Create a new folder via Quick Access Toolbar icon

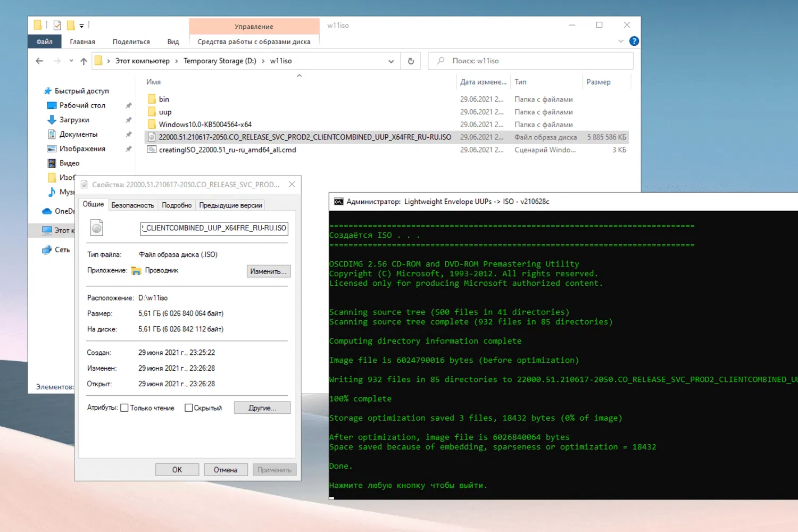pos(71,25)
